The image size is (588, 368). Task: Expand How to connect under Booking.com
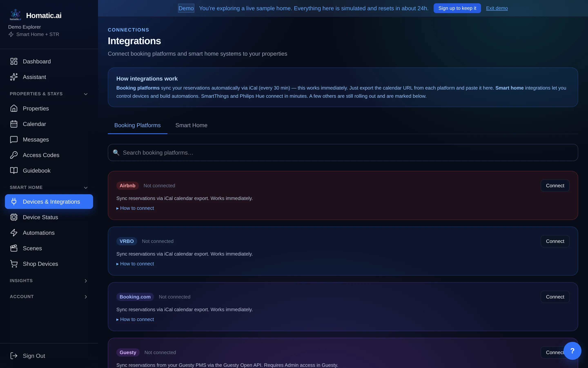(x=135, y=319)
